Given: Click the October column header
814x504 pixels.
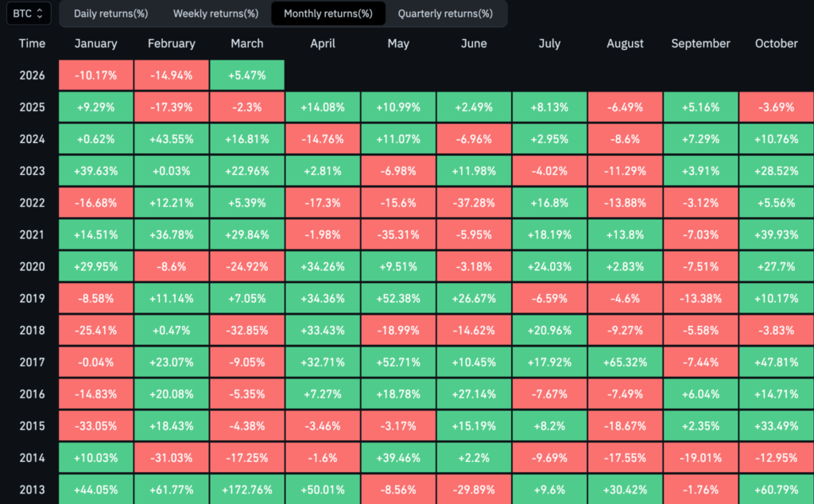Looking at the screenshot, I should (x=776, y=44).
